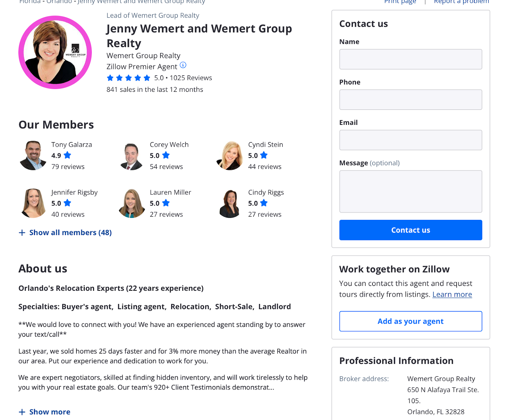Click the Name input field
The image size is (508, 420).
[411, 59]
